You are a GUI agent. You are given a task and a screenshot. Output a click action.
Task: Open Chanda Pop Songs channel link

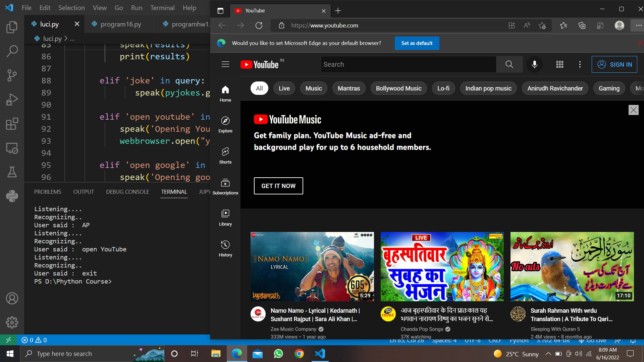coord(422,329)
